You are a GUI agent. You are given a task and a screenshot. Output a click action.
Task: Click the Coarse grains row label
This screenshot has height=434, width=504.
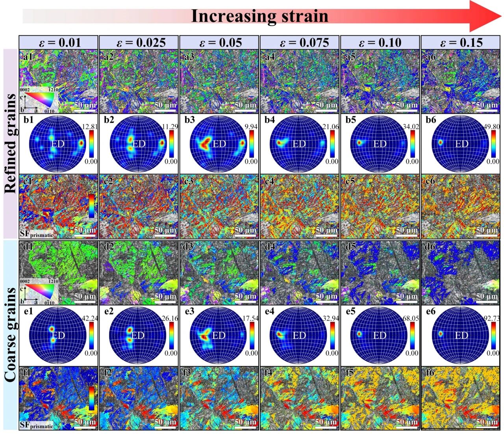coord(11,335)
